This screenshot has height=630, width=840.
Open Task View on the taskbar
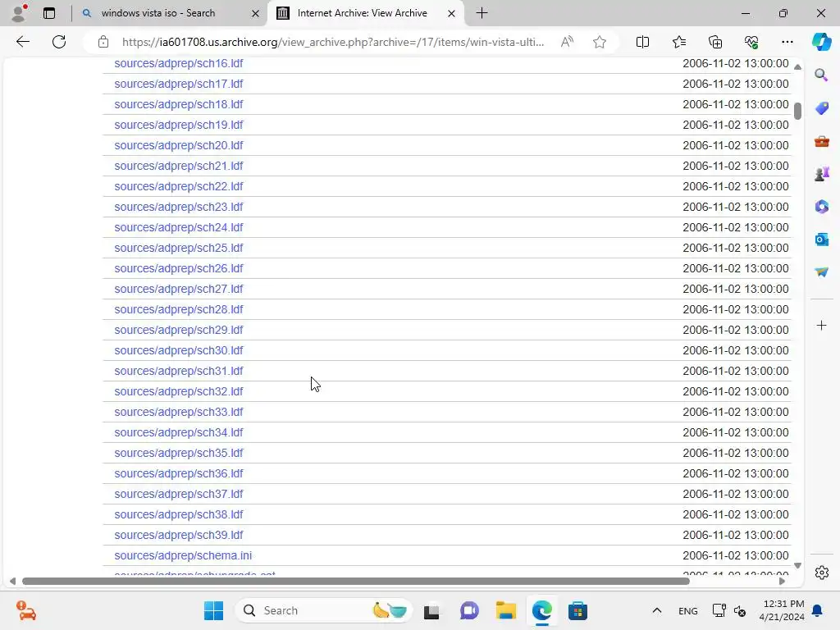(431, 610)
